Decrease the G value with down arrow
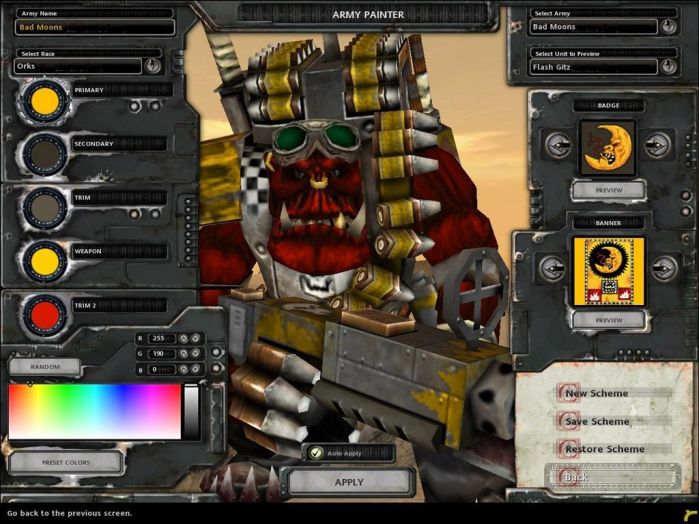 pos(195,354)
